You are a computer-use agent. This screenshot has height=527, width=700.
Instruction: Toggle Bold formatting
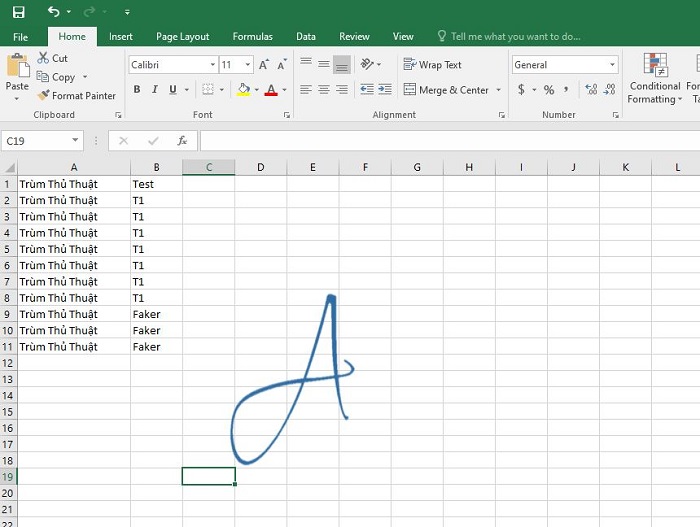[137, 90]
